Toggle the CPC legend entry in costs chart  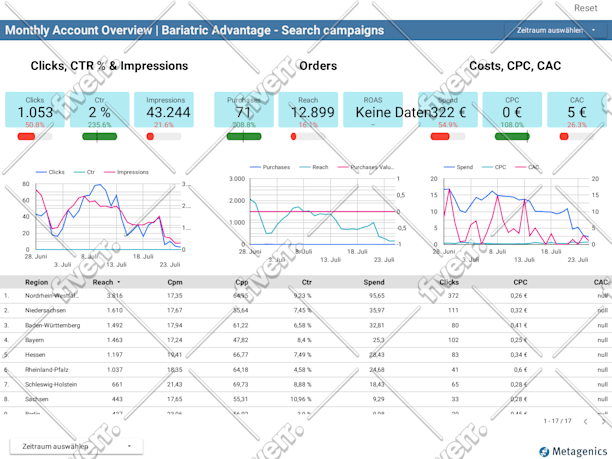495,167
